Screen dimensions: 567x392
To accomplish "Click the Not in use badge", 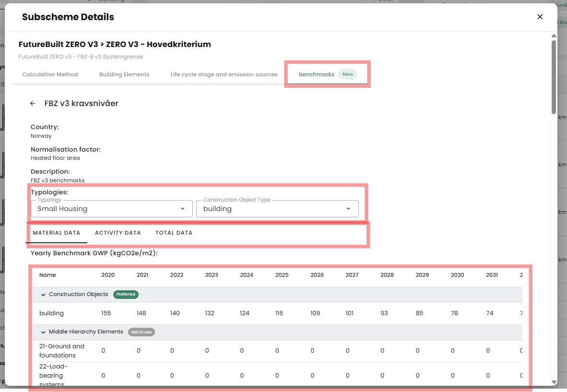I will (141, 332).
